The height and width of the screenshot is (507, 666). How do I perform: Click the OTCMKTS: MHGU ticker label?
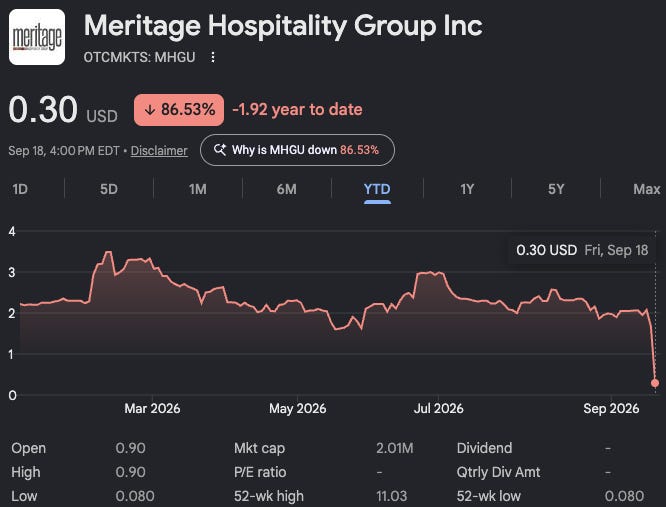[139, 57]
